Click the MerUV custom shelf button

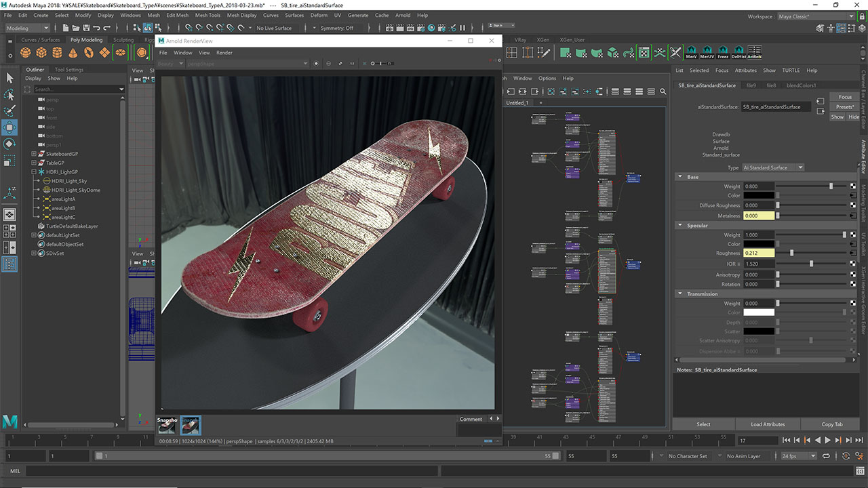coord(707,52)
